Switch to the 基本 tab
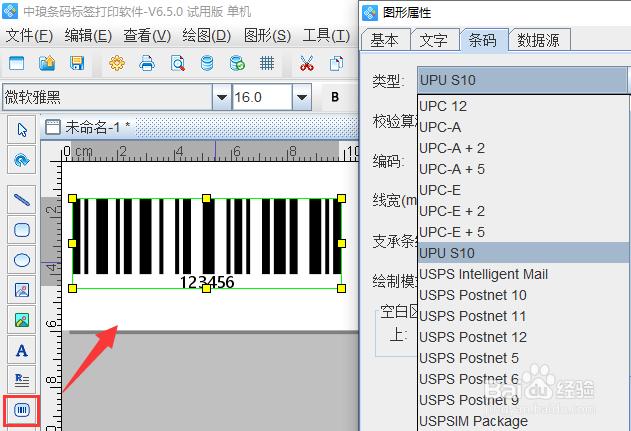The width and height of the screenshot is (631, 431). click(385, 40)
